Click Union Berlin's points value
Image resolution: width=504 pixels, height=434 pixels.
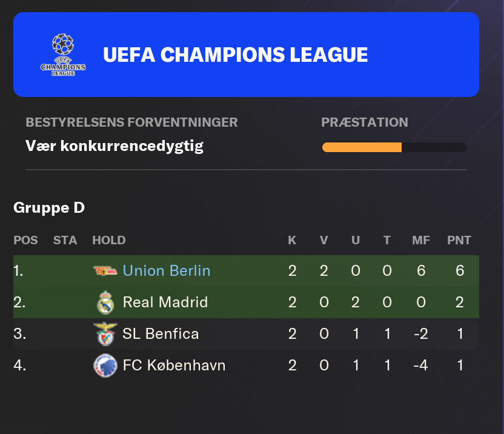coord(460,270)
